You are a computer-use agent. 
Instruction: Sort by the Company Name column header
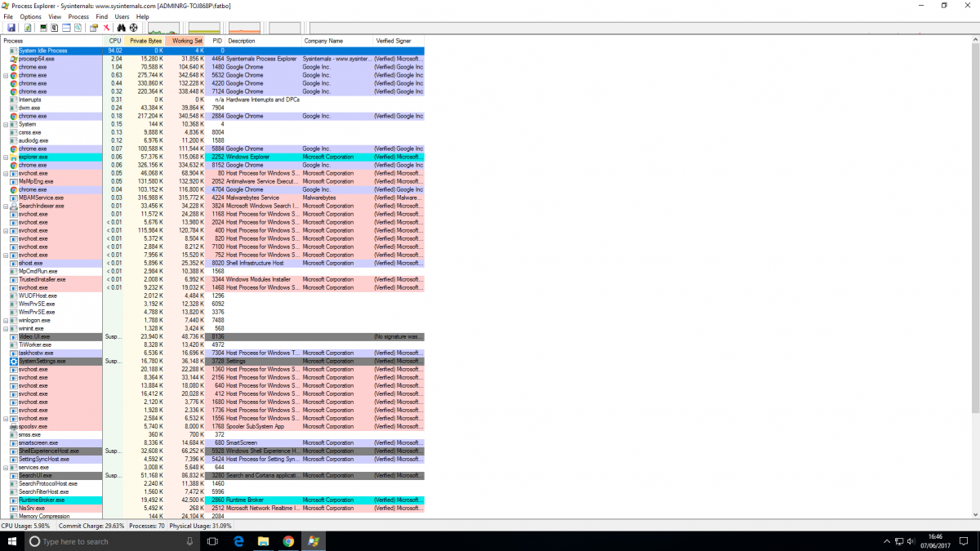click(336, 41)
